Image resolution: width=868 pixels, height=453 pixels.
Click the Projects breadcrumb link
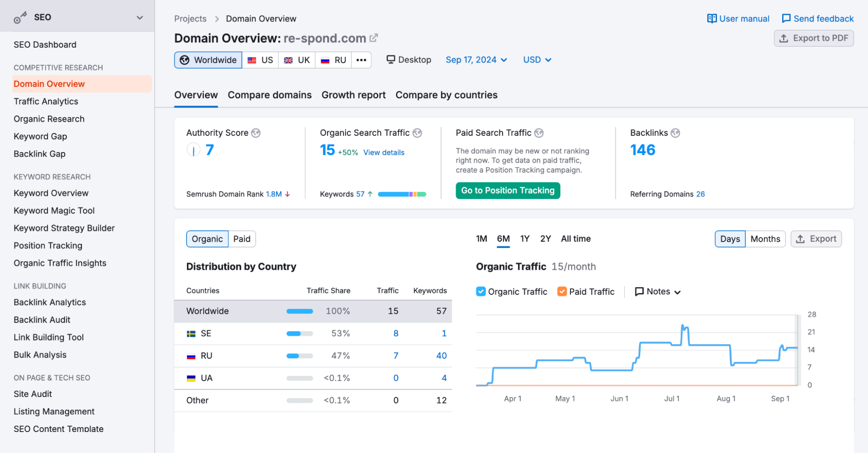(190, 19)
